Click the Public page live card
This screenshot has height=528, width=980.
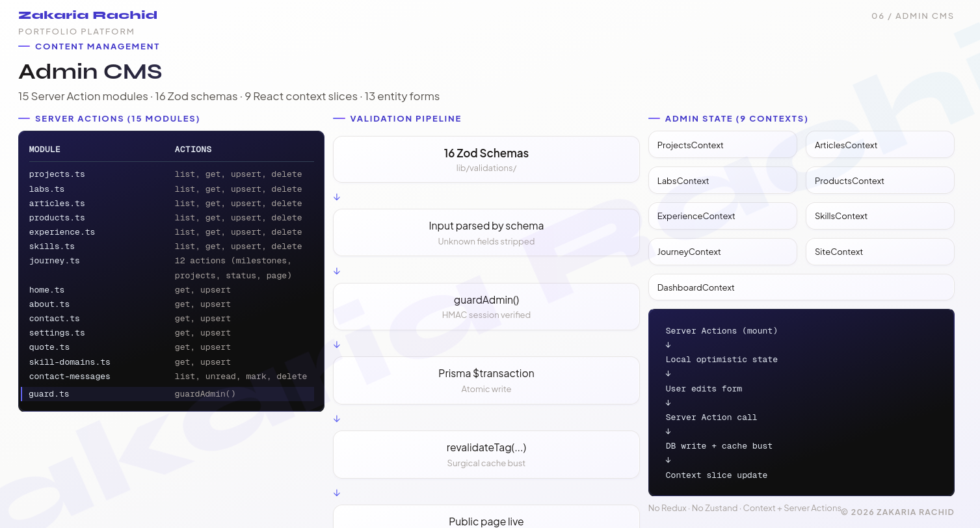coord(486,517)
